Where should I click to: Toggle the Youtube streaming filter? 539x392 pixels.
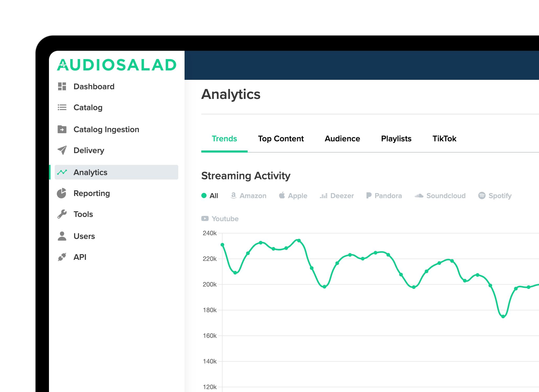220,219
